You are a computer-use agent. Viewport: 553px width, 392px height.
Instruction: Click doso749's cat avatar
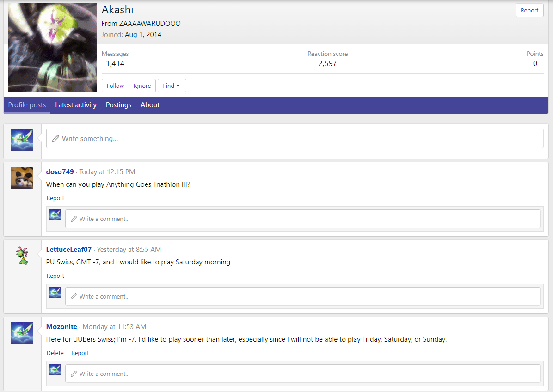pyautogui.click(x=22, y=178)
